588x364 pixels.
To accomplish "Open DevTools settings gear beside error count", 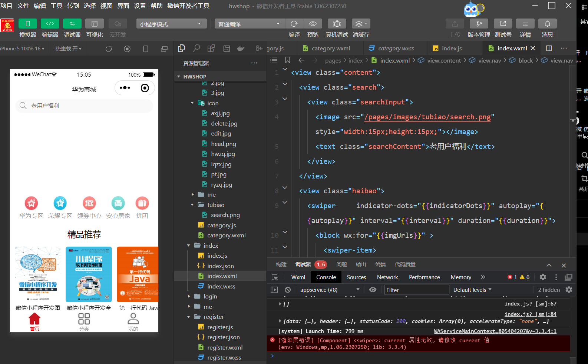I will pyautogui.click(x=543, y=277).
